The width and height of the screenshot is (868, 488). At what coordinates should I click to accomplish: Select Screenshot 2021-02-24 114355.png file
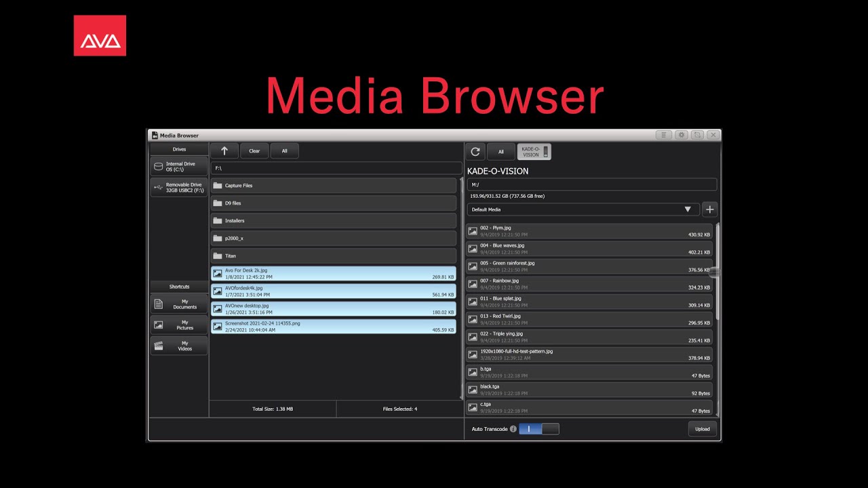(334, 327)
